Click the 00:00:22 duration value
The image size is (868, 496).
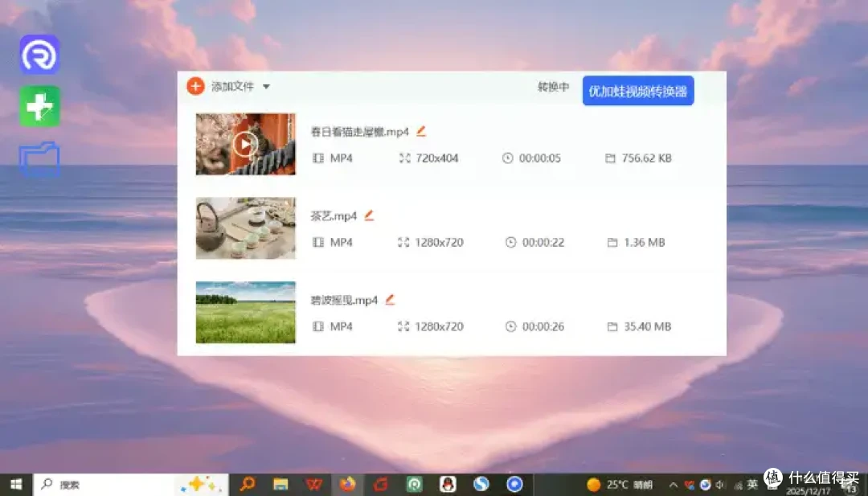[543, 243]
